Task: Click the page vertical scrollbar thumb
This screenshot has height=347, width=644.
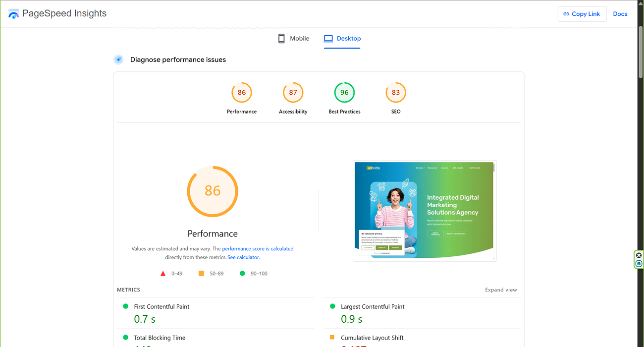Action: click(x=641, y=52)
